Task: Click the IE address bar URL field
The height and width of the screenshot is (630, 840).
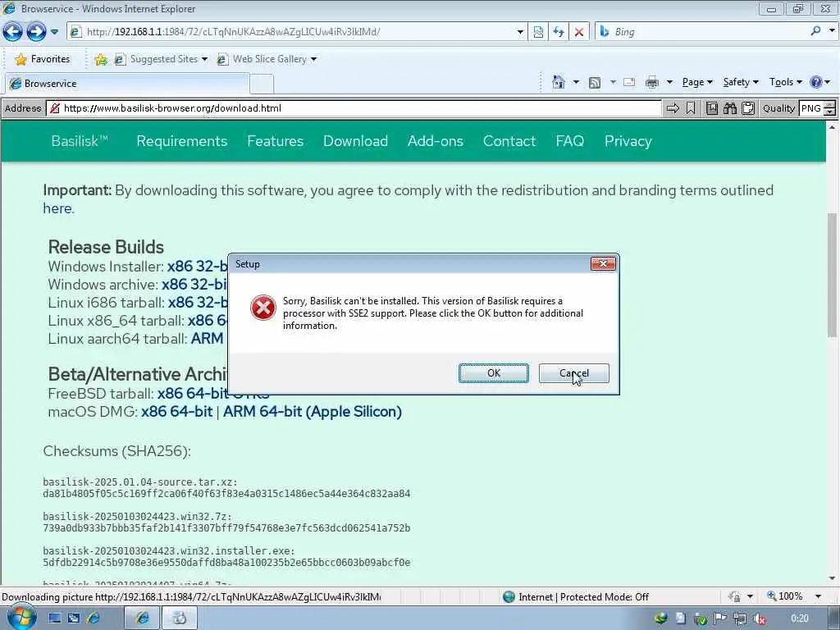Action: tap(292, 32)
